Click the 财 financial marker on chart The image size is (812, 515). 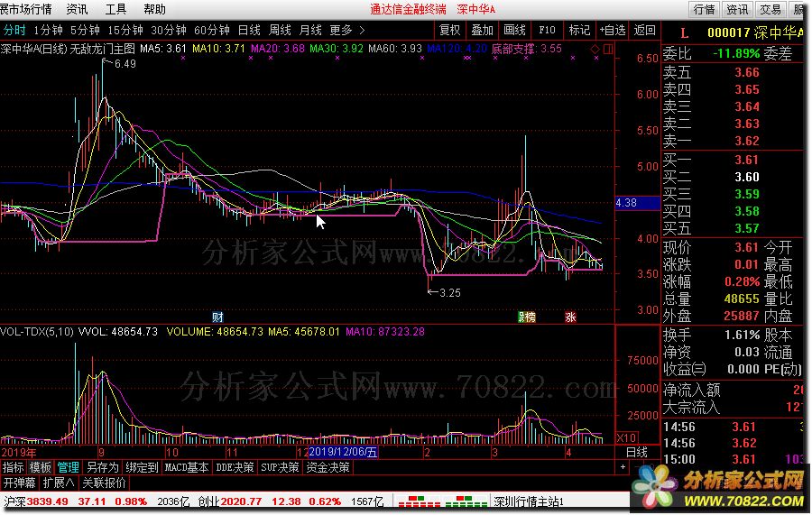(217, 317)
